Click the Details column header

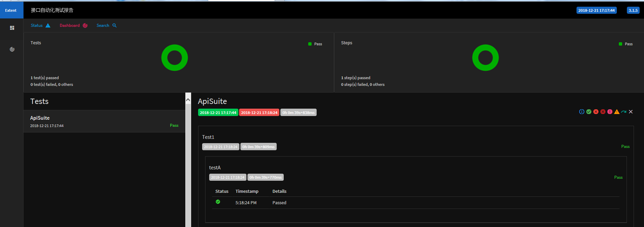(x=279, y=191)
